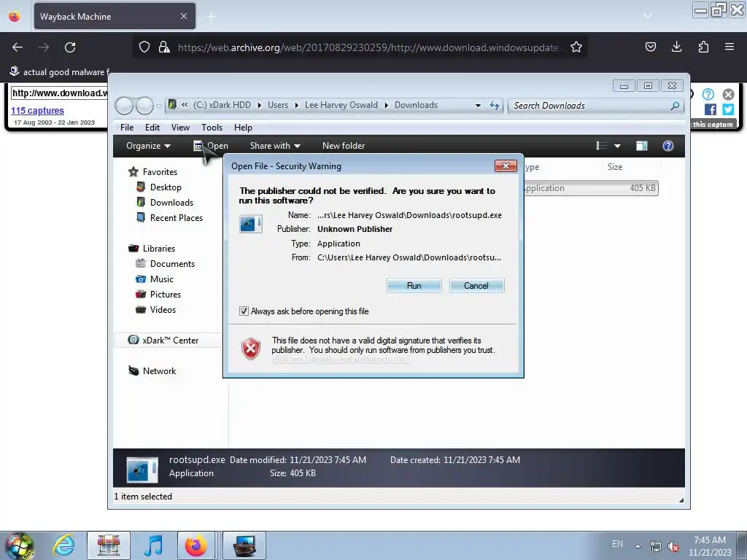This screenshot has height=560, width=747.
Task: Expand the Share with dropdown
Action: [275, 146]
